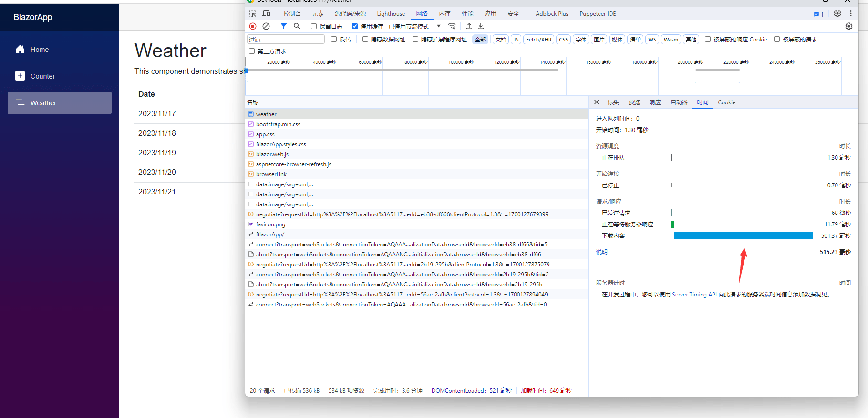Open network panel settings gear
Image resolution: width=868 pixels, height=418 pixels.
click(849, 26)
